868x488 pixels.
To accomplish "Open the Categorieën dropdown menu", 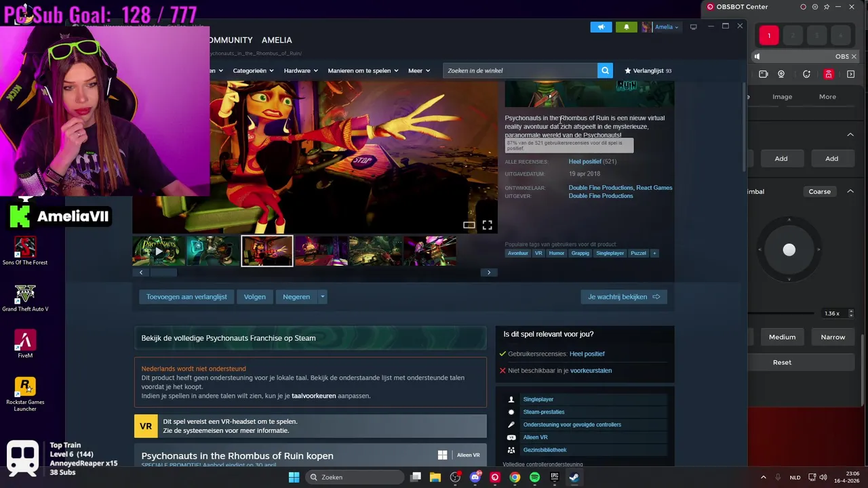I will point(253,70).
